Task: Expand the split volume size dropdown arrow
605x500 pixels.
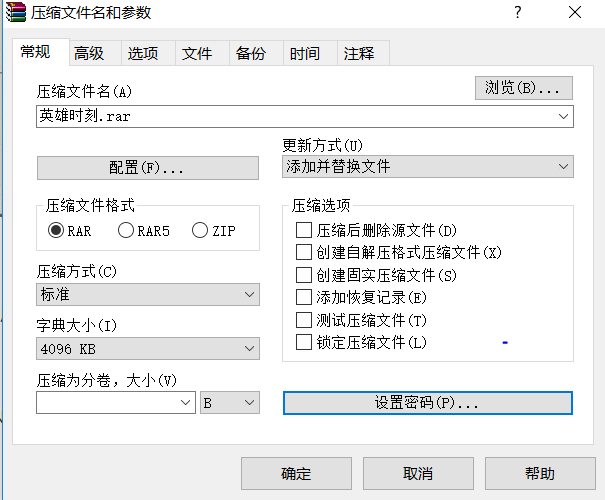Action: (x=186, y=403)
